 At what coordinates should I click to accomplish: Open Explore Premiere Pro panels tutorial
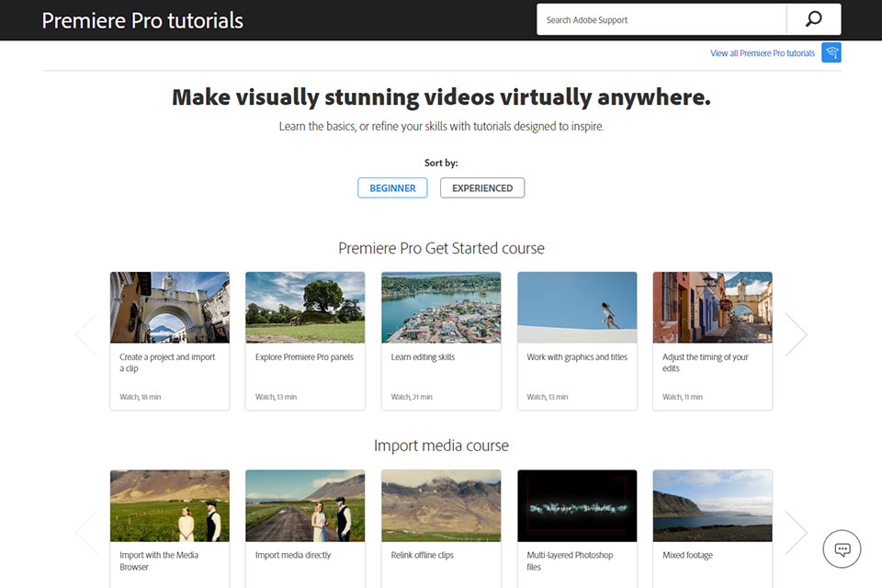pyautogui.click(x=305, y=340)
